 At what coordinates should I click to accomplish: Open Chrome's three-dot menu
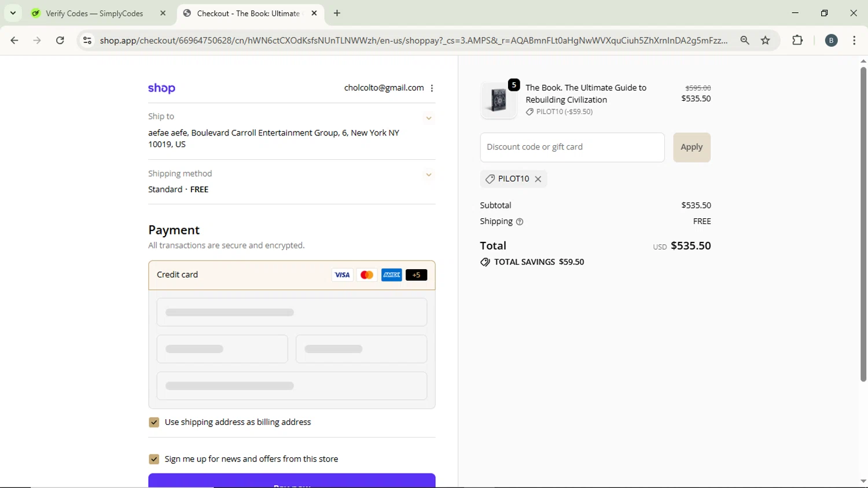(x=854, y=41)
